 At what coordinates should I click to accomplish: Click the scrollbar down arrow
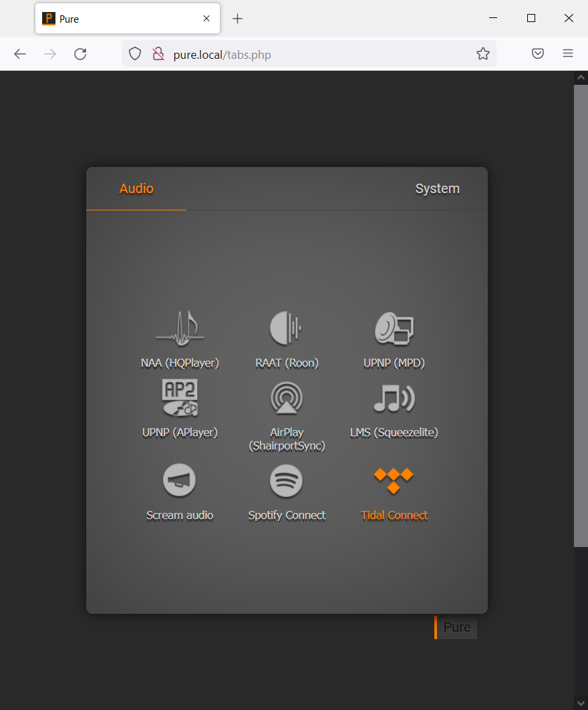[581, 703]
